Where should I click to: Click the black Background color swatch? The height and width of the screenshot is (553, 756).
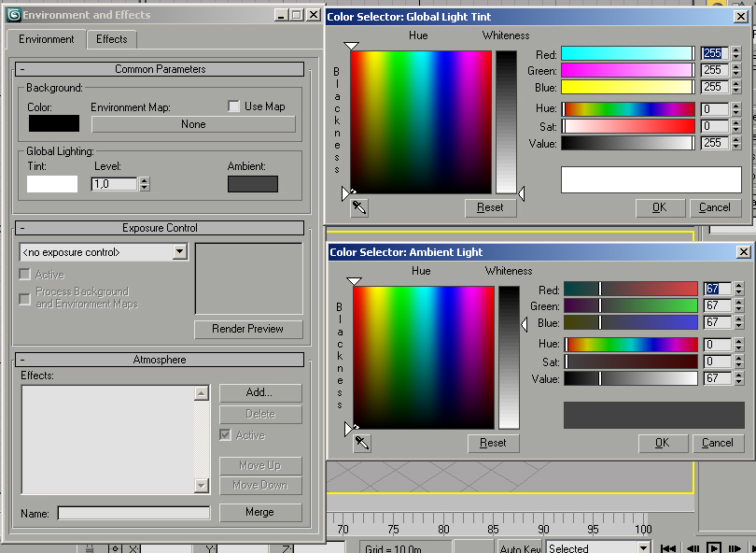[x=54, y=123]
